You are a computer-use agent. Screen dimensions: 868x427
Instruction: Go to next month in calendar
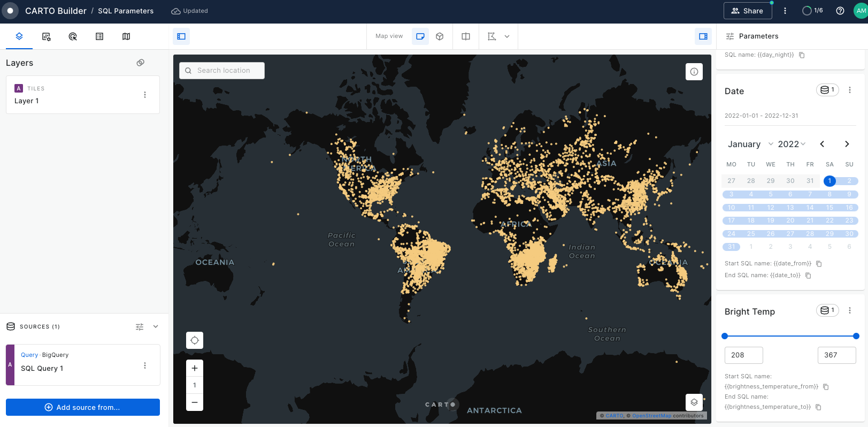point(847,144)
